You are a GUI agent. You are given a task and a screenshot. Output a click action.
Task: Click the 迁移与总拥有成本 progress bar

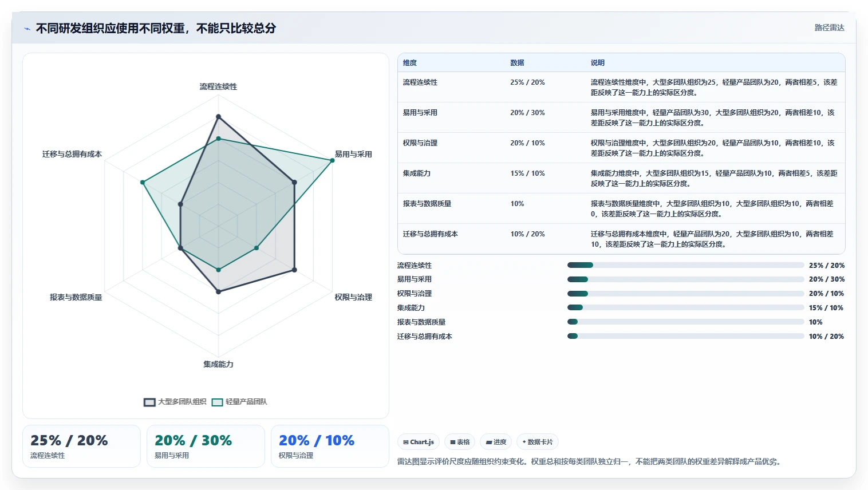685,336
